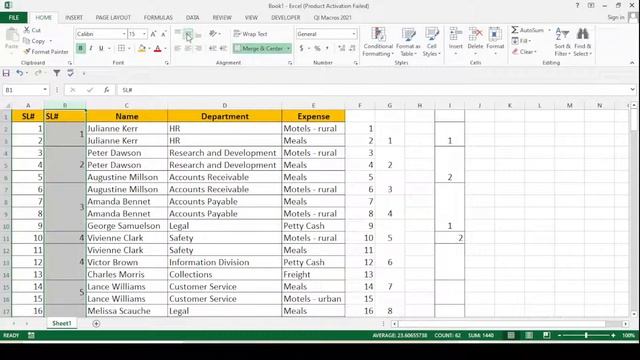Screen dimensions: 640x360
Task: Open the Cell Styles gallery
Action: point(431,42)
